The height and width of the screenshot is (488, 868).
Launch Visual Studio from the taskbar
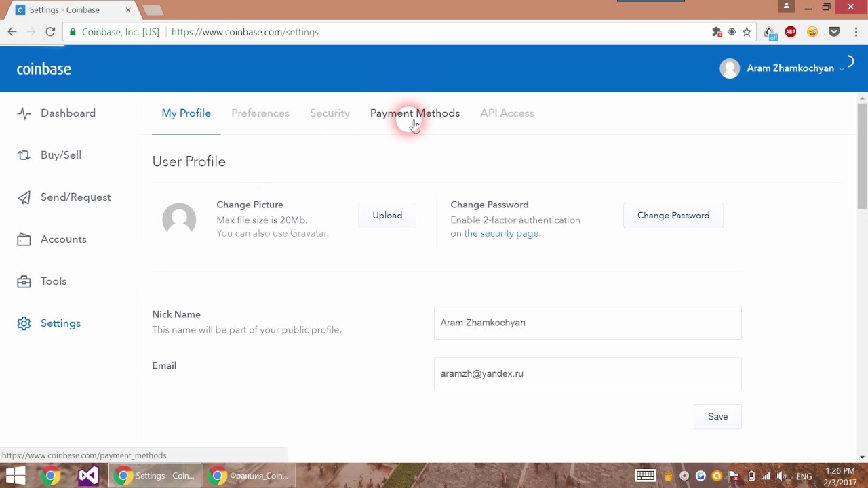click(x=88, y=476)
